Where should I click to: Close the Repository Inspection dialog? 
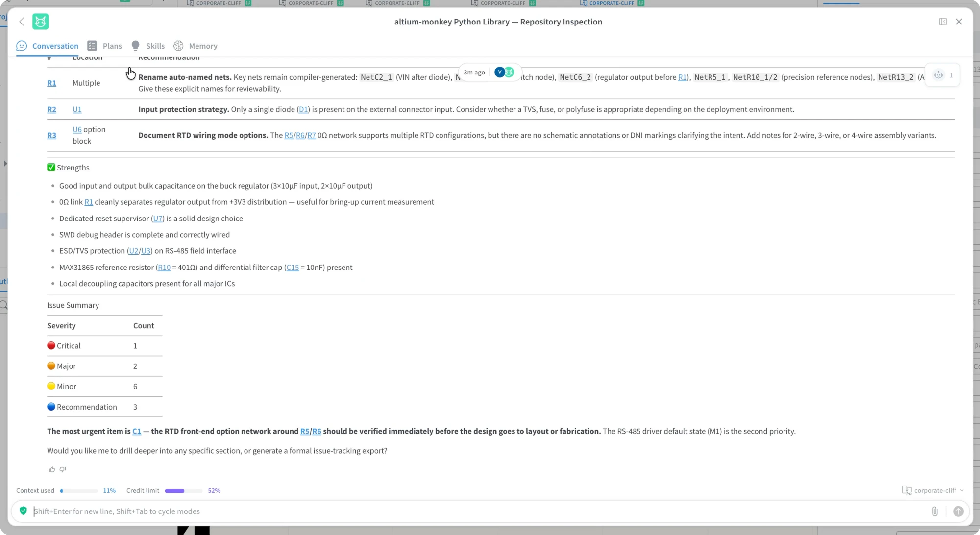point(959,22)
